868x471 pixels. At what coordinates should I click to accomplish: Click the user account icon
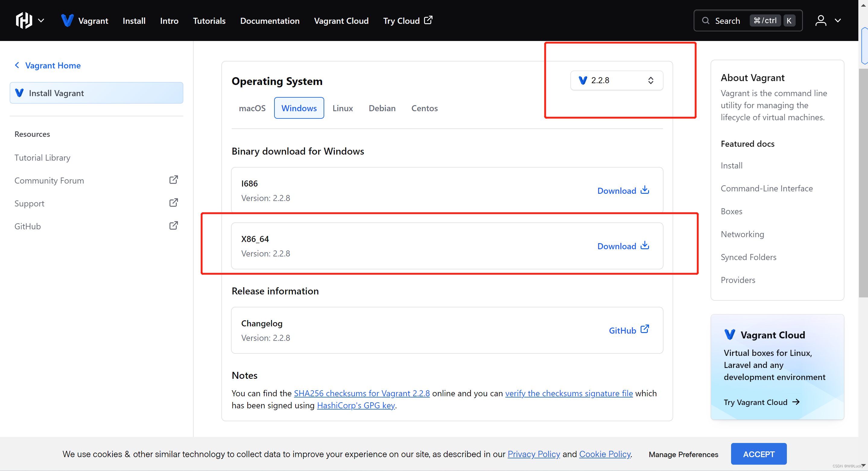pos(820,20)
